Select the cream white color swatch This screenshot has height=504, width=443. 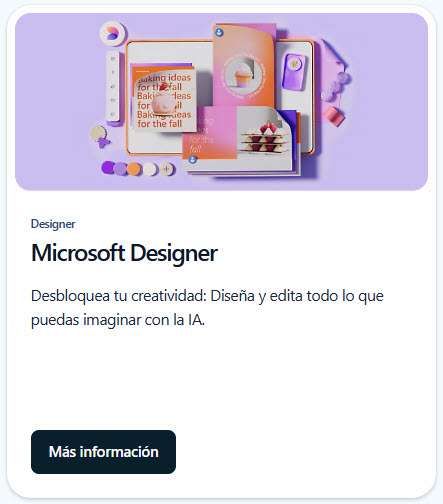pyautogui.click(x=150, y=169)
